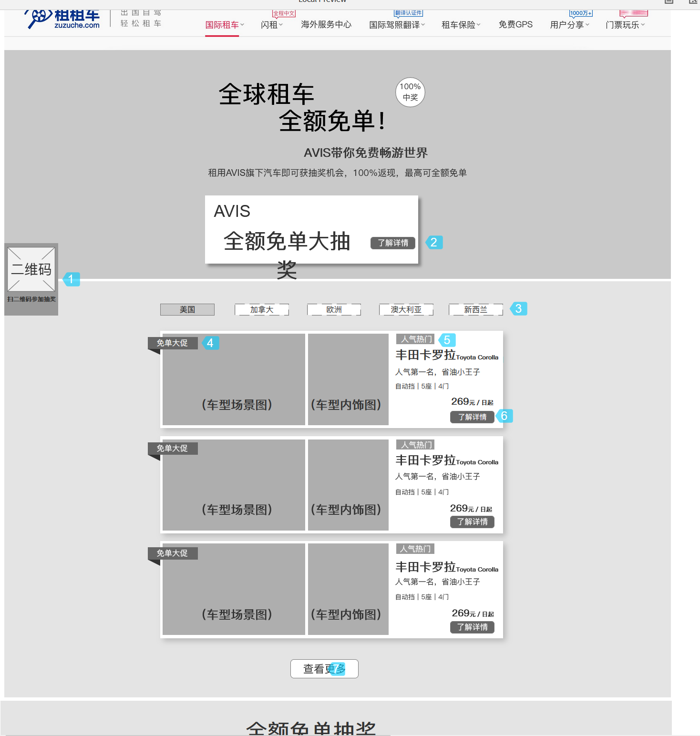Screen dimensions: 700x736
Task: Click the 翻译认证件 badge
Action: pyautogui.click(x=409, y=13)
